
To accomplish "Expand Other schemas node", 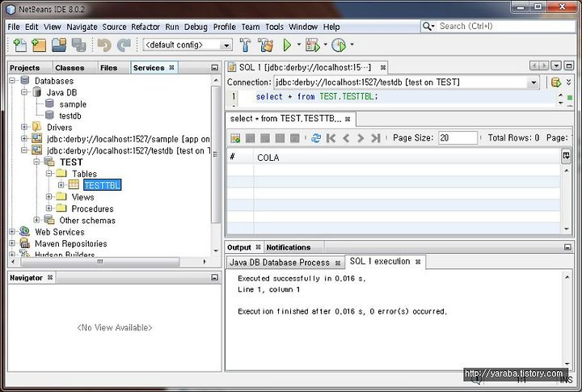I will 36,220.
